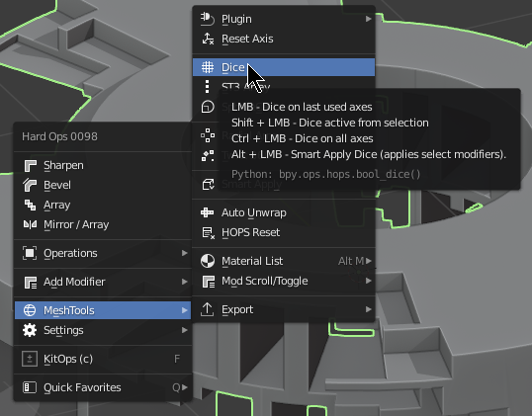Click 'Alt + LMB - Smart Apply Dice' tooltip line
This screenshot has width=532, height=416.
point(369,154)
